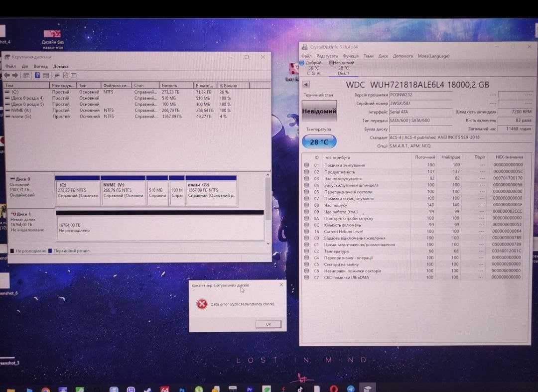Click the 28 °C temperature button

click(319, 141)
